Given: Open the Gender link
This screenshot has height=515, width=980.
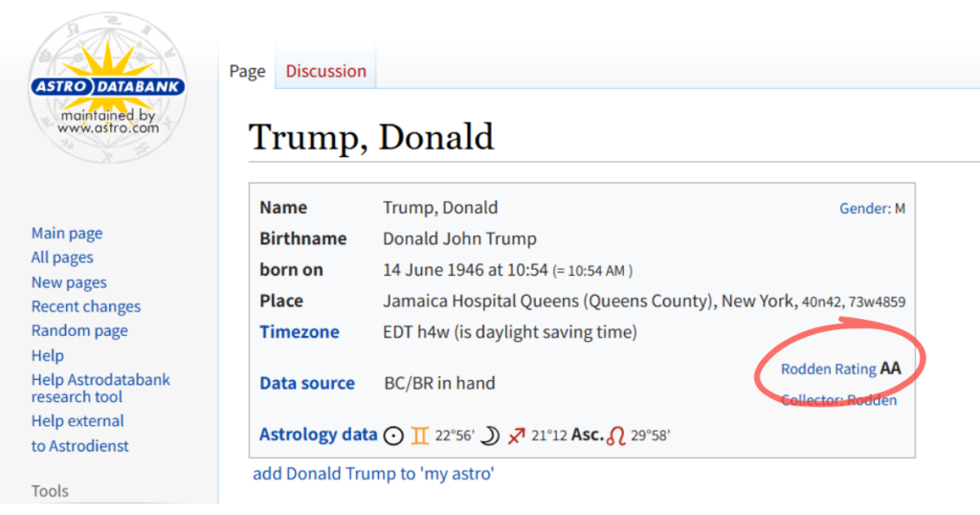Looking at the screenshot, I should [x=864, y=209].
